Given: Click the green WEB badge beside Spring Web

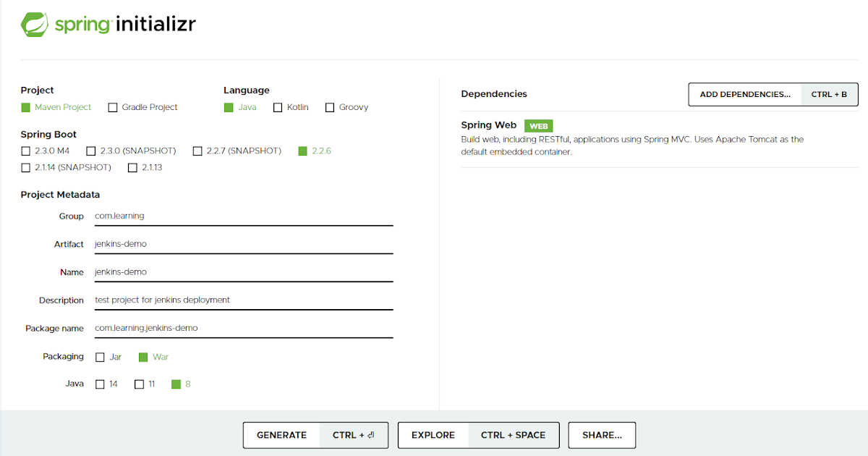Looking at the screenshot, I should [x=538, y=125].
